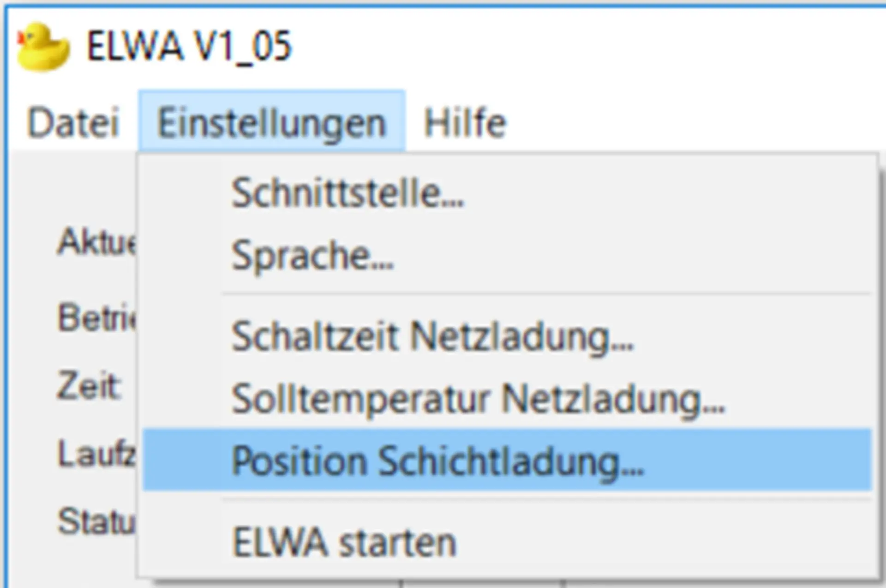Choose the Schnittstelle... menu entry

coord(507,193)
